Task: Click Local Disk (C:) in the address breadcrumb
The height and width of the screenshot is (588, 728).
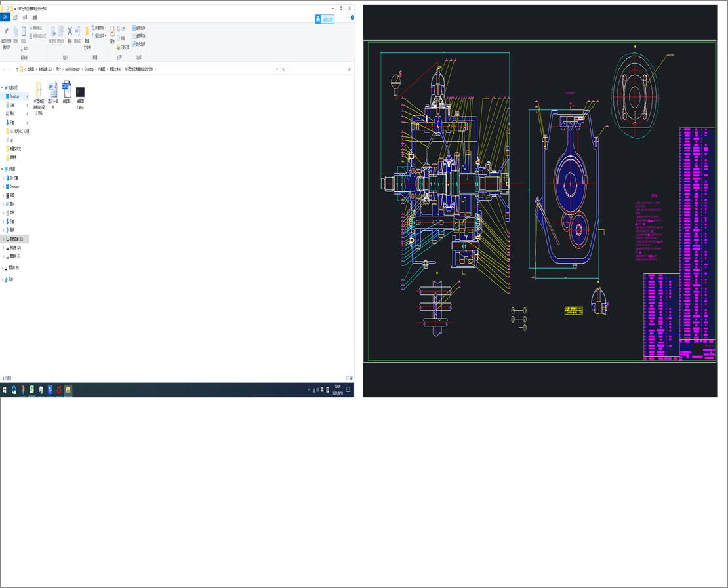Action: pyautogui.click(x=45, y=69)
